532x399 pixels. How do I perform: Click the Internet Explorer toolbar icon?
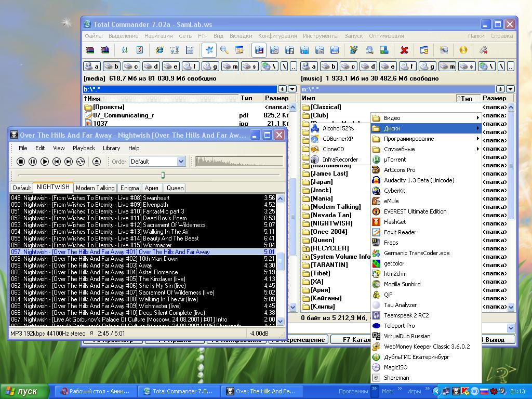tap(159, 50)
